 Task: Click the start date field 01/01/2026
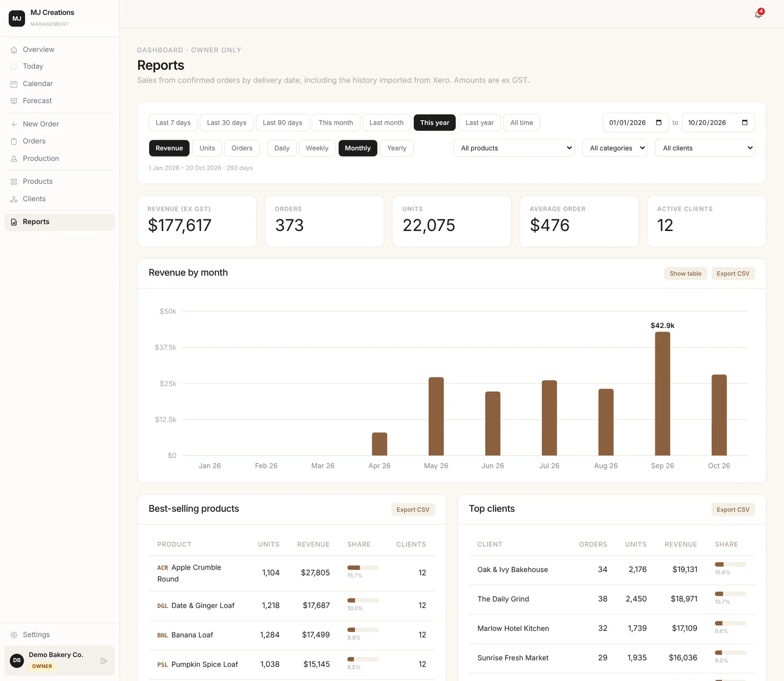pos(636,123)
